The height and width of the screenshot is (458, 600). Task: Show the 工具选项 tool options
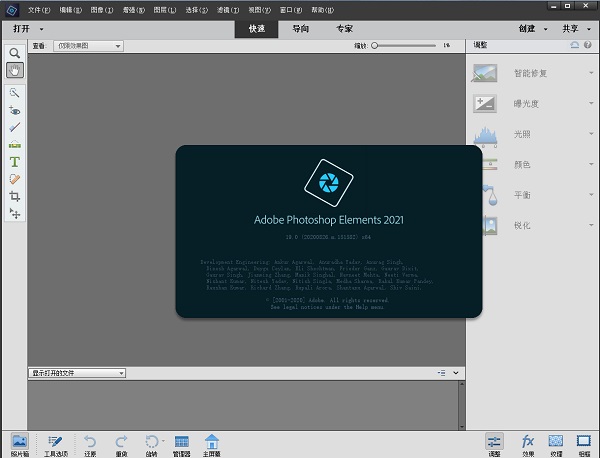click(x=55, y=445)
